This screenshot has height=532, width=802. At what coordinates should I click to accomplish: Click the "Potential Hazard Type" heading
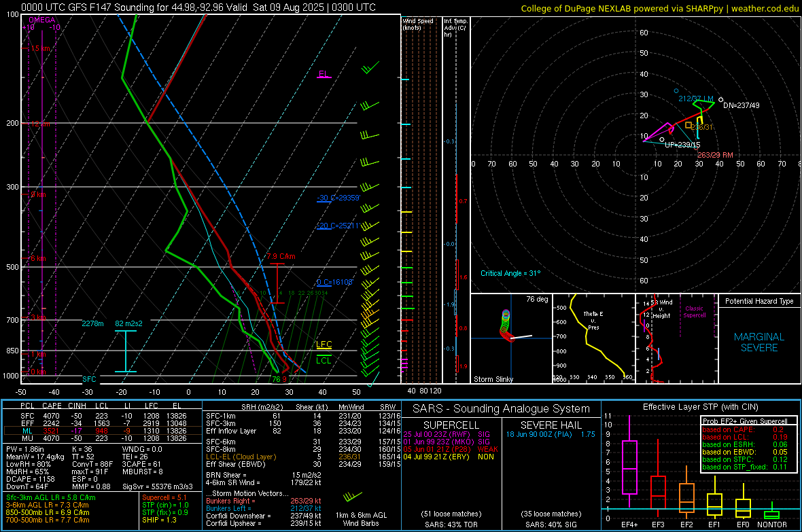(759, 301)
